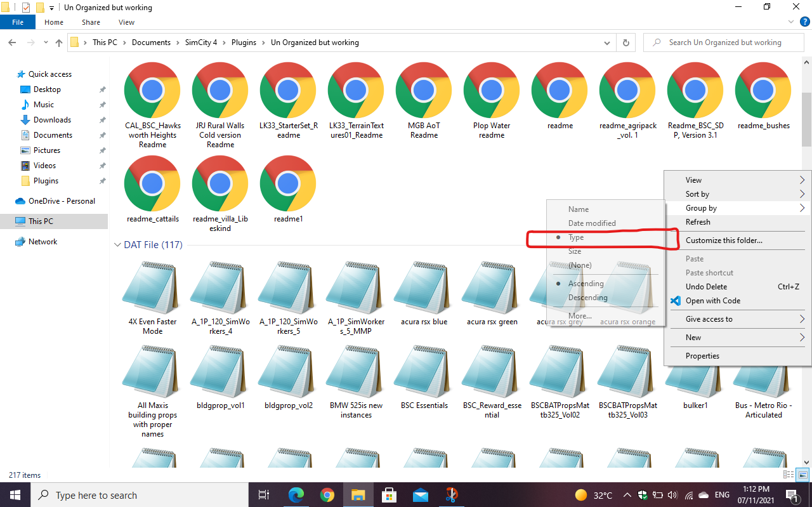Choose Undo Delete in the context menu
This screenshot has width=812, height=507.
[x=738, y=287]
